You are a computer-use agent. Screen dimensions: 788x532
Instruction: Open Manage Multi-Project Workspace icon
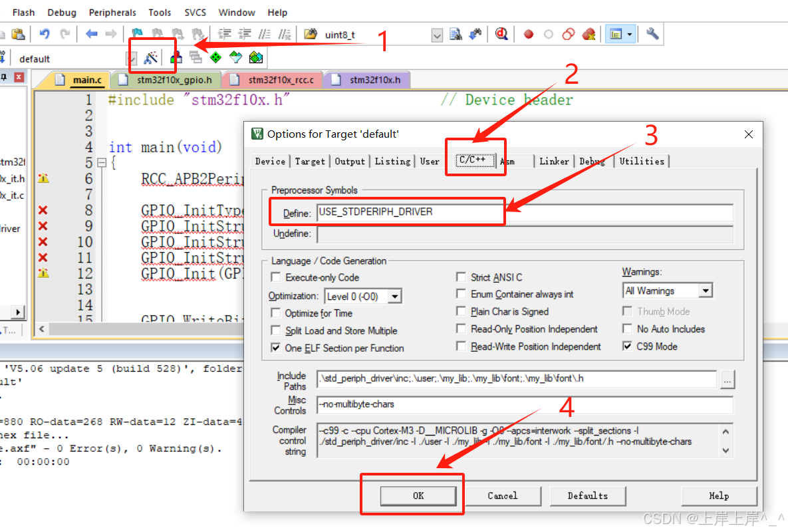tap(196, 57)
